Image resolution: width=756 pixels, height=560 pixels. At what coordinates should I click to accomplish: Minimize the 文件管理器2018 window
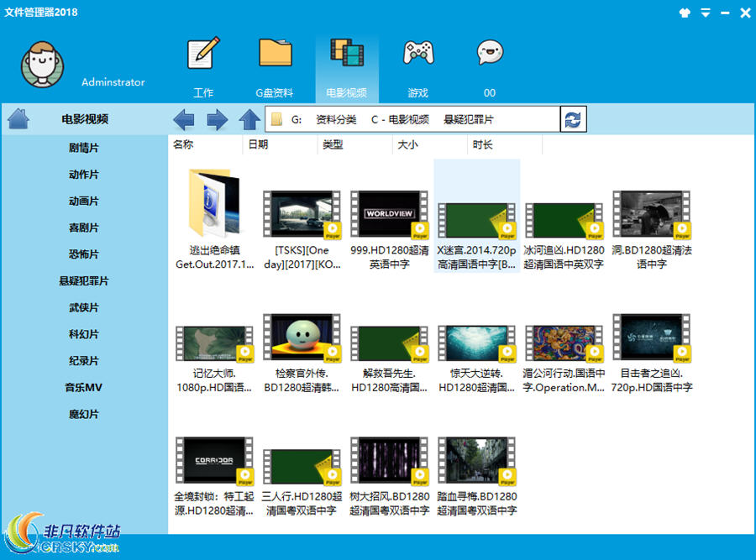click(x=725, y=13)
